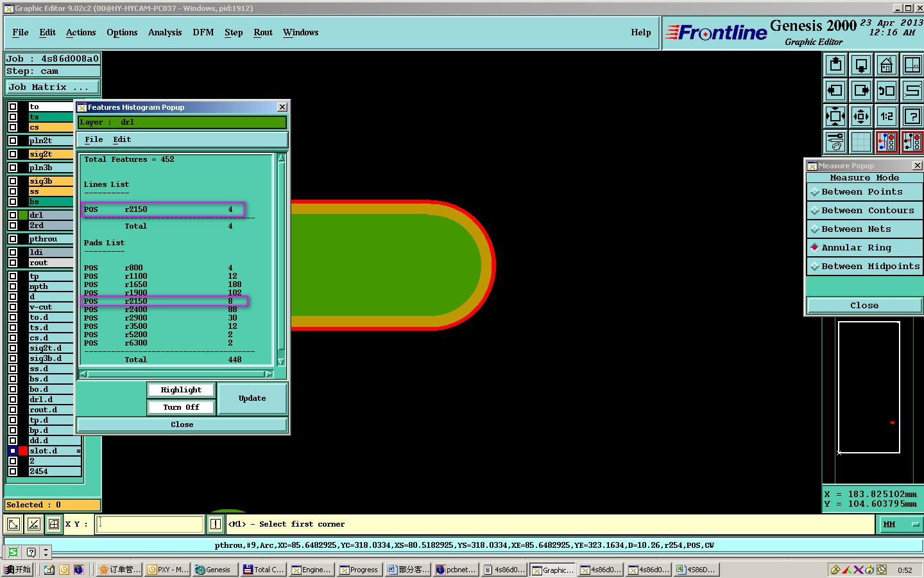Image resolution: width=924 pixels, height=578 pixels.
Task: Select Between Points measure mode
Action: click(864, 191)
